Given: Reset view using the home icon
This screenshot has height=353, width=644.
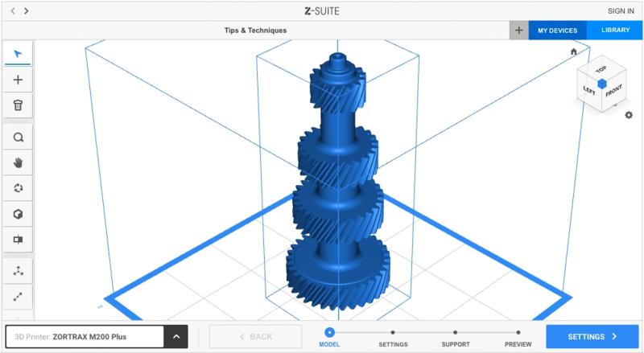Looking at the screenshot, I should click(x=574, y=51).
